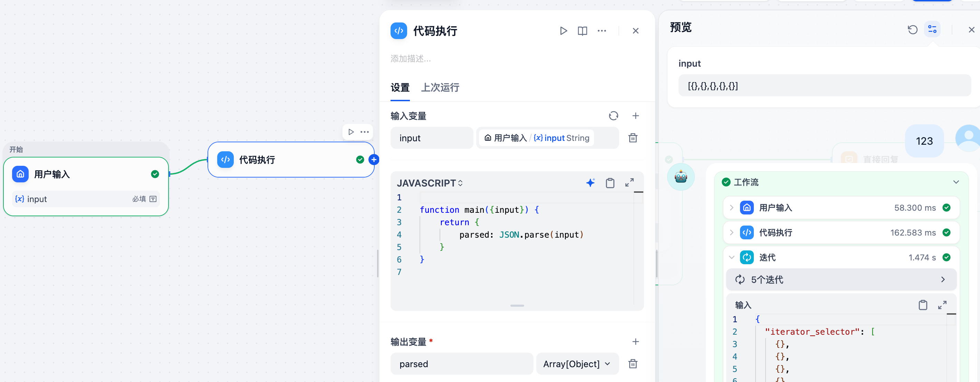Click the 123 chat message bubble
The height and width of the screenshot is (382, 980).
coord(924,141)
